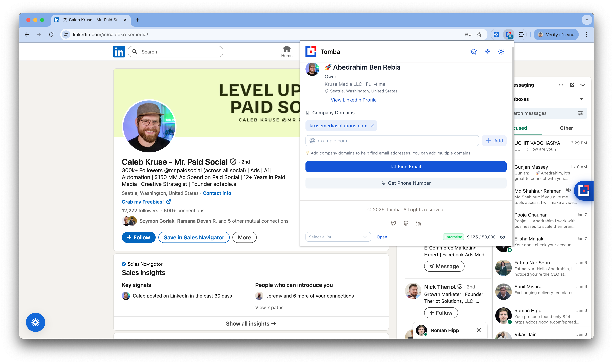Open the message filter options icon

coord(580,113)
